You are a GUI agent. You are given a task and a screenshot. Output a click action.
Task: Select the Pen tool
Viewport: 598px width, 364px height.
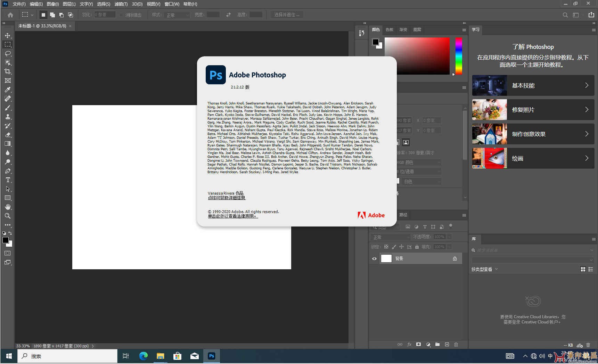(8, 171)
